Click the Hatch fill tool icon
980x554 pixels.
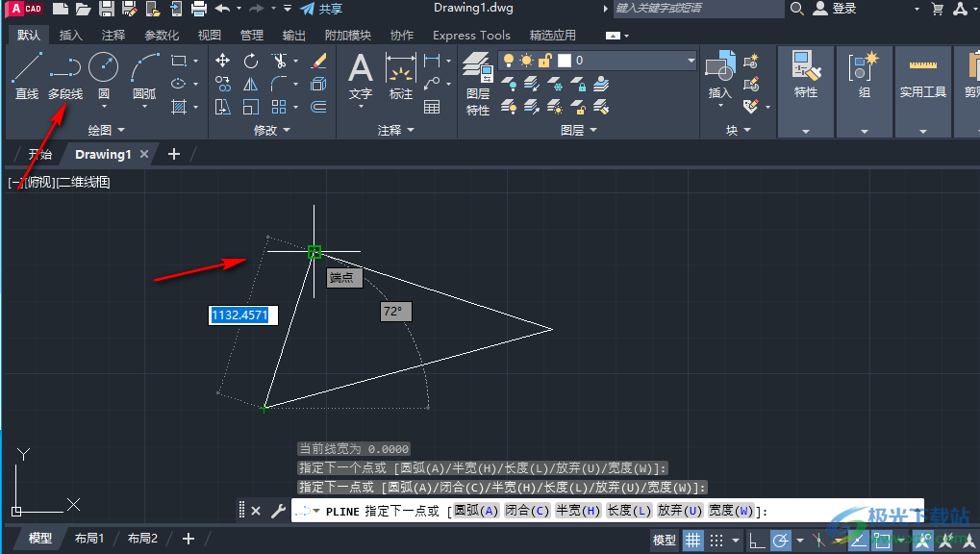coord(179,107)
